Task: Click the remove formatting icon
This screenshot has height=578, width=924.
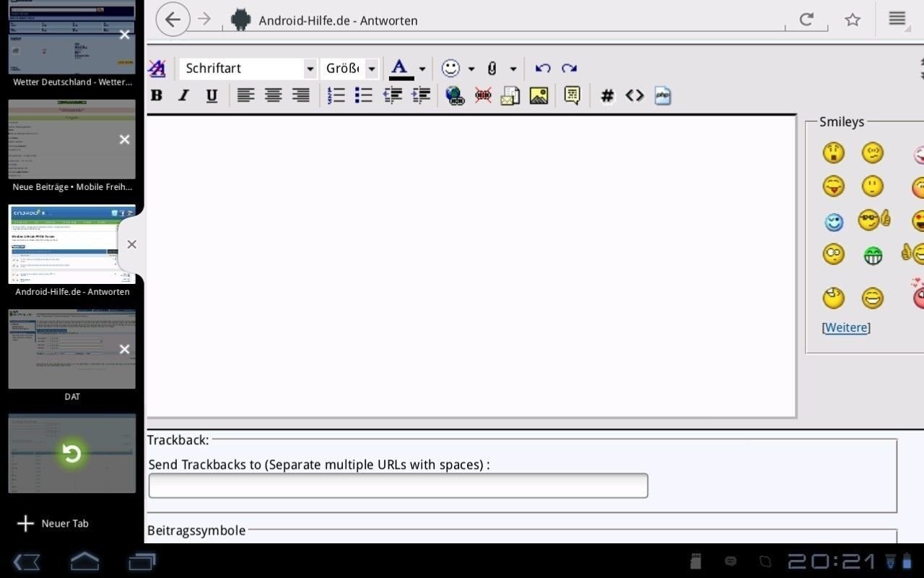Action: click(157, 69)
